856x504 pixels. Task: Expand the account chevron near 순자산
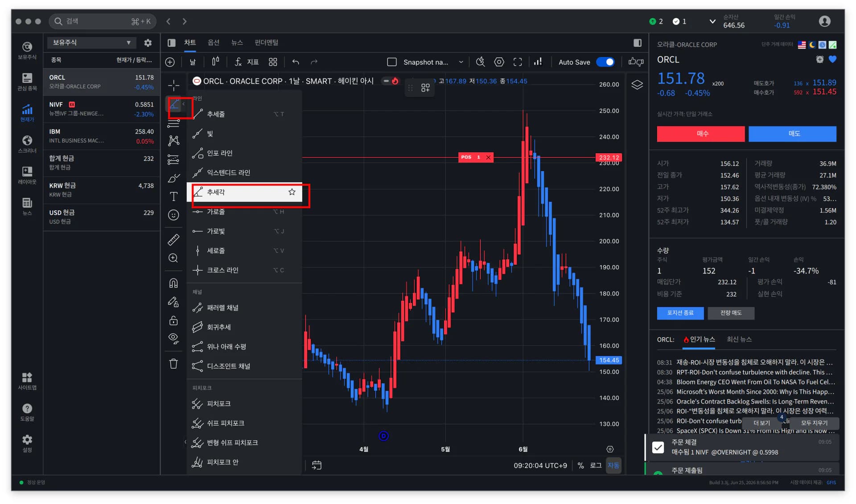712,21
